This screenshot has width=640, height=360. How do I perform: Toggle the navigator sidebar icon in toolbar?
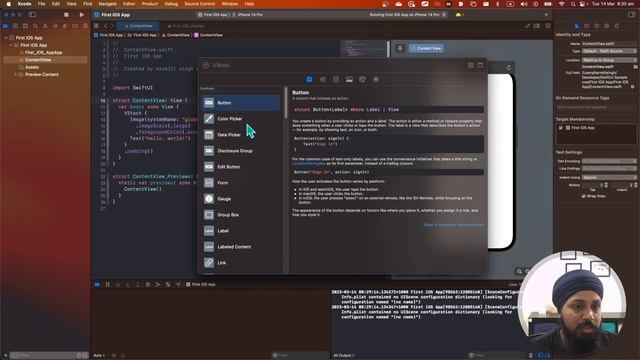[x=32, y=14]
